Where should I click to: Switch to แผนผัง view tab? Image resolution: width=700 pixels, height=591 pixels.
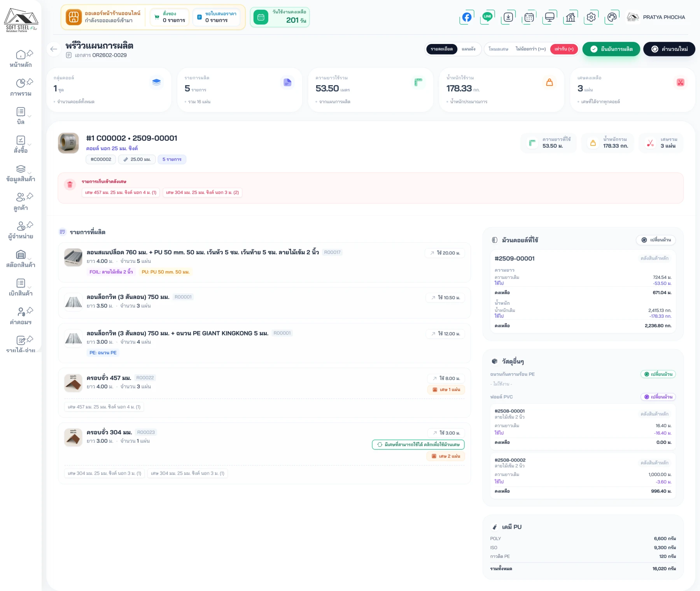pos(468,49)
